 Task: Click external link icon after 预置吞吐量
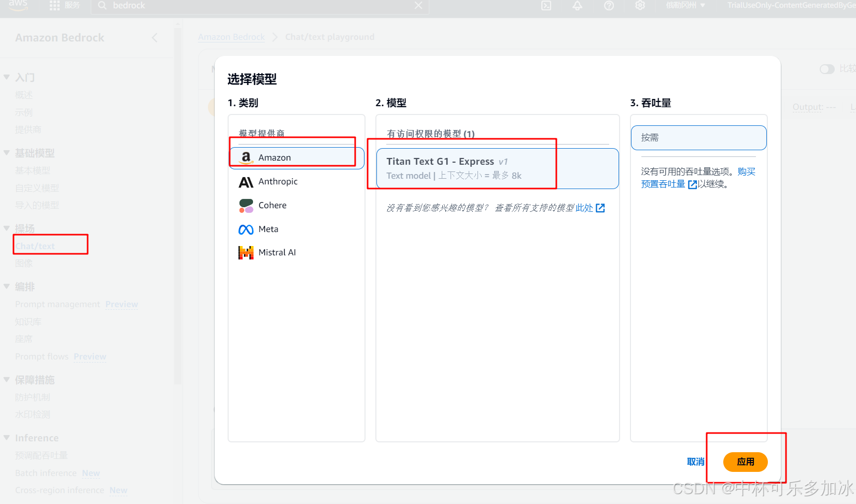(x=692, y=184)
